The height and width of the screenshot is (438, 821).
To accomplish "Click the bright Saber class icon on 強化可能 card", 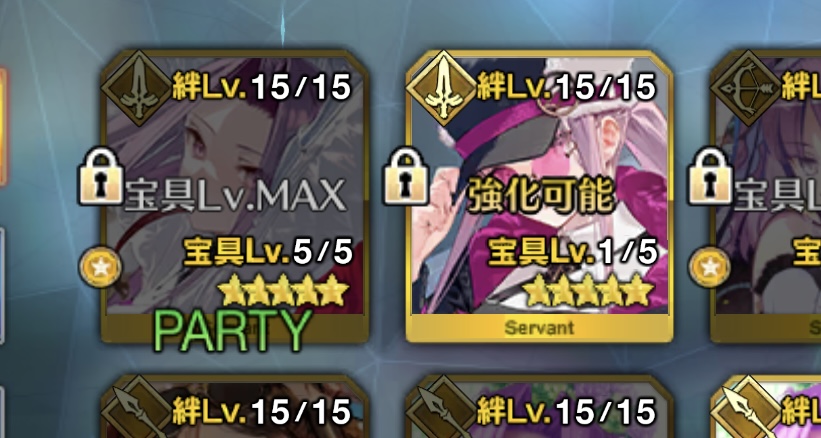I will [x=444, y=88].
